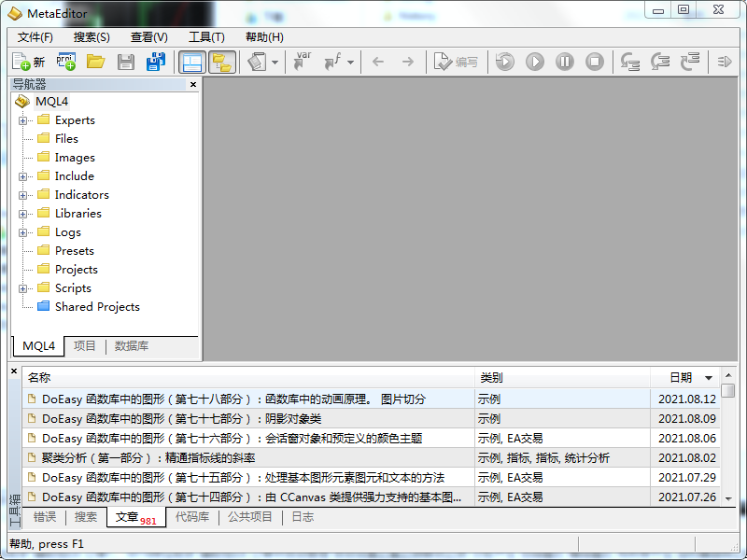Switch to MQL4 navigator tab
This screenshot has width=747, height=560.
(x=38, y=346)
